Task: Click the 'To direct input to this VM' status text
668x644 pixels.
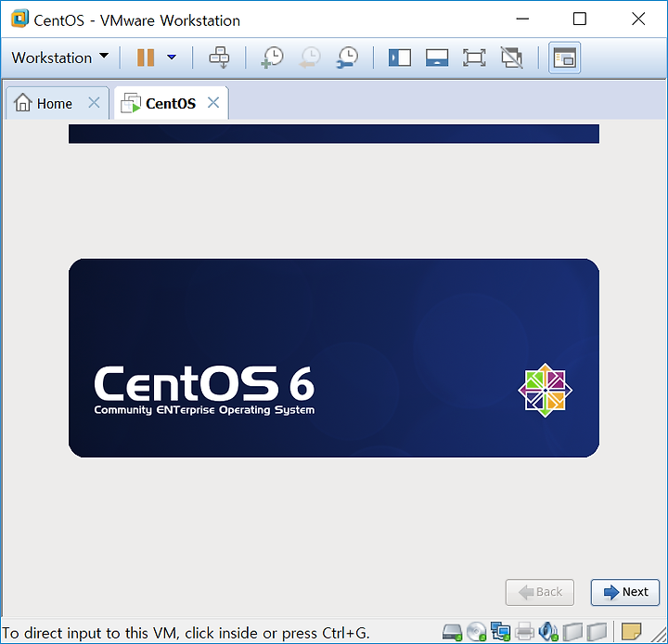Action: (x=186, y=634)
